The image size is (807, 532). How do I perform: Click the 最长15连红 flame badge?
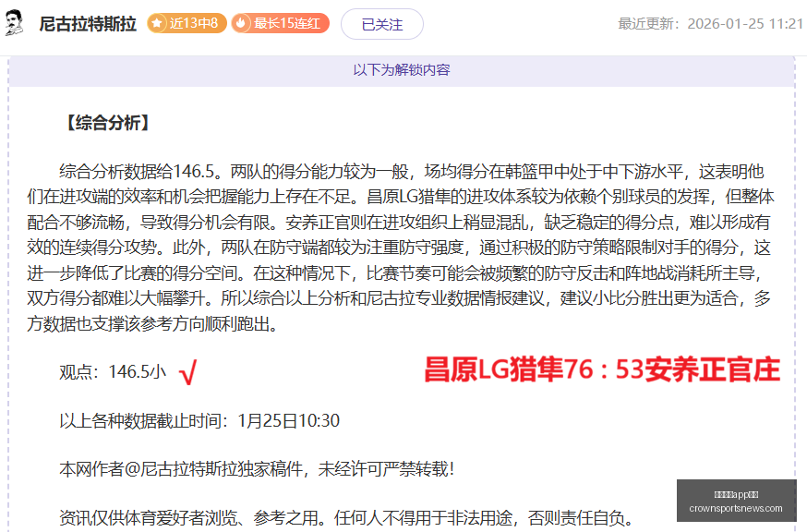click(x=280, y=23)
